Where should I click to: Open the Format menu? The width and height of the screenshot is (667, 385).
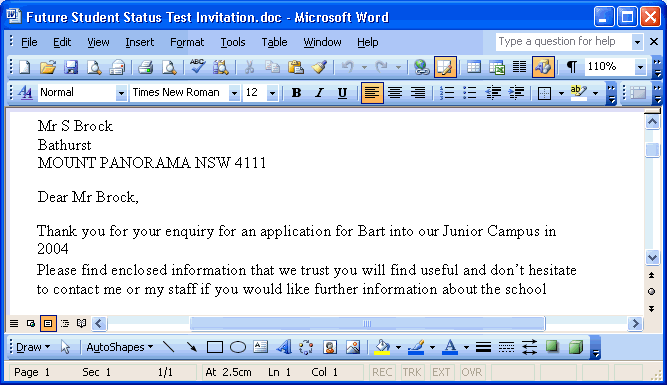pos(187,42)
